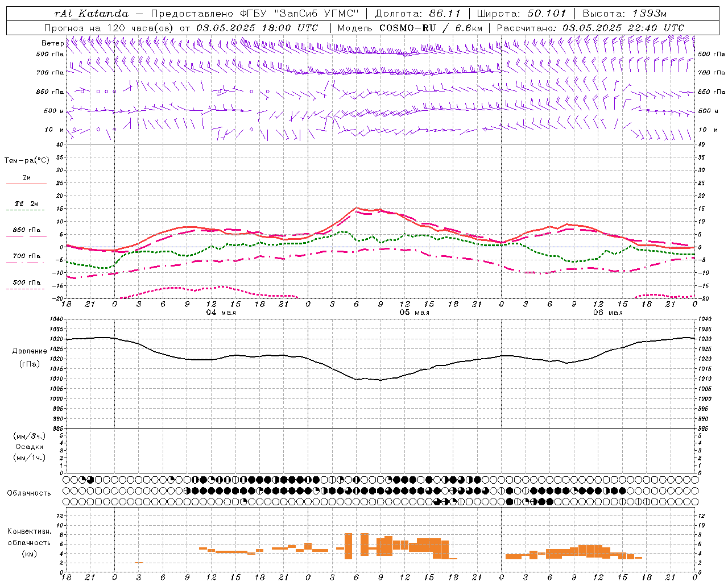Click the Давление pressure panel label
The width and height of the screenshot is (728, 582).
click(30, 351)
